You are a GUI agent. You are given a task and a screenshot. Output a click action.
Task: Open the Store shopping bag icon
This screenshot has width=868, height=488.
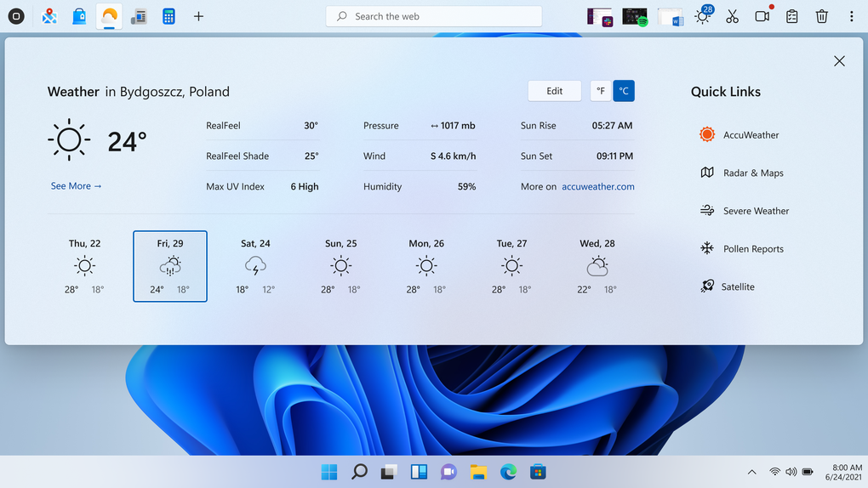click(79, 16)
